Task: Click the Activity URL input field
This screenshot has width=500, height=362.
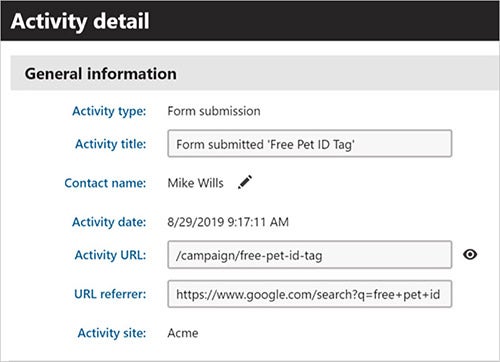Action: (310, 255)
